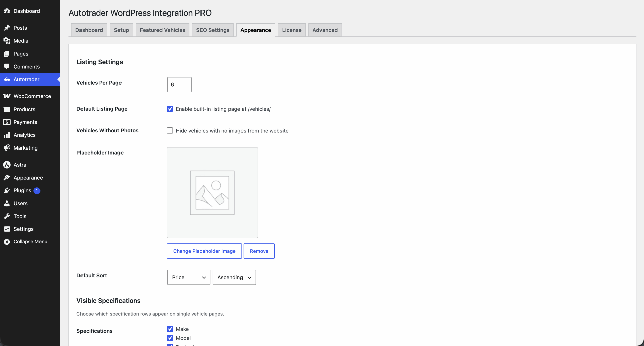
Task: Click the placeholder image preview thumbnail
Action: pyautogui.click(x=212, y=193)
